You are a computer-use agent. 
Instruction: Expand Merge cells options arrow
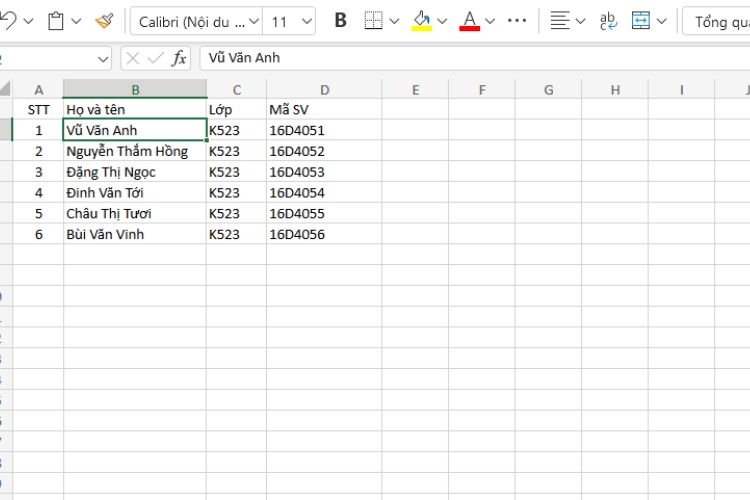click(x=662, y=21)
